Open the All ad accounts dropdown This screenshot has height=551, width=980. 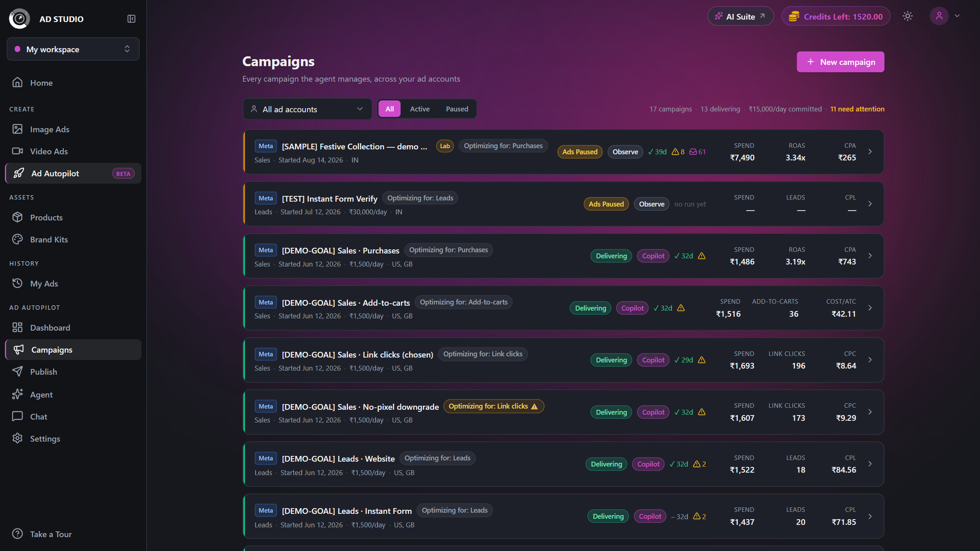(307, 109)
